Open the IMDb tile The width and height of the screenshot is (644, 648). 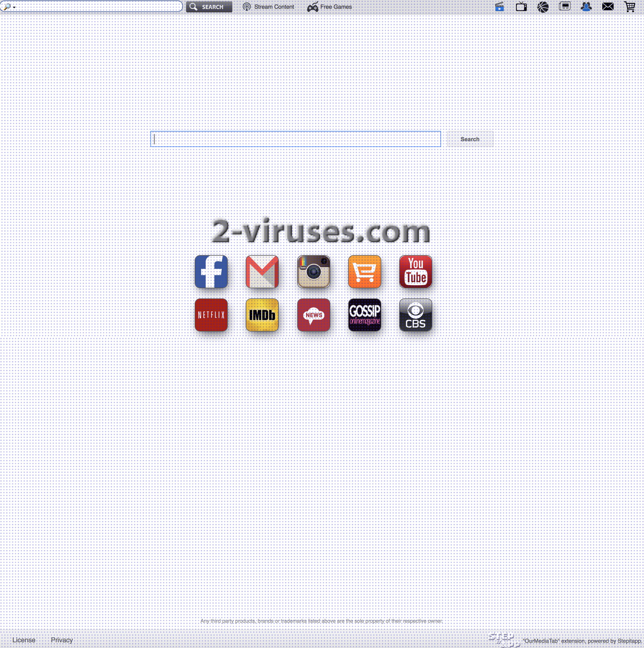(262, 315)
